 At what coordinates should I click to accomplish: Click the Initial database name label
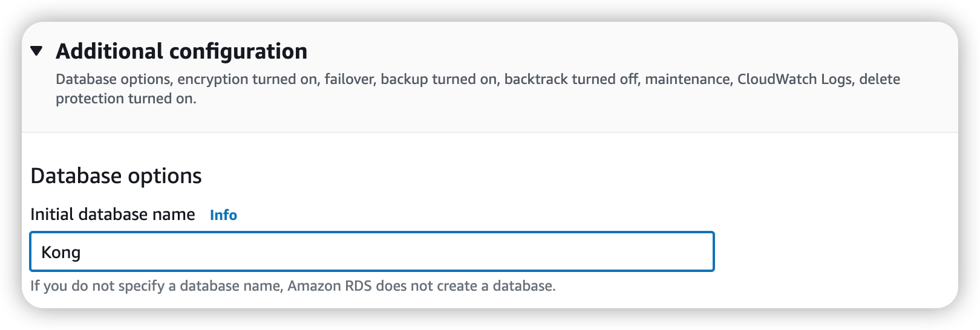point(113,215)
